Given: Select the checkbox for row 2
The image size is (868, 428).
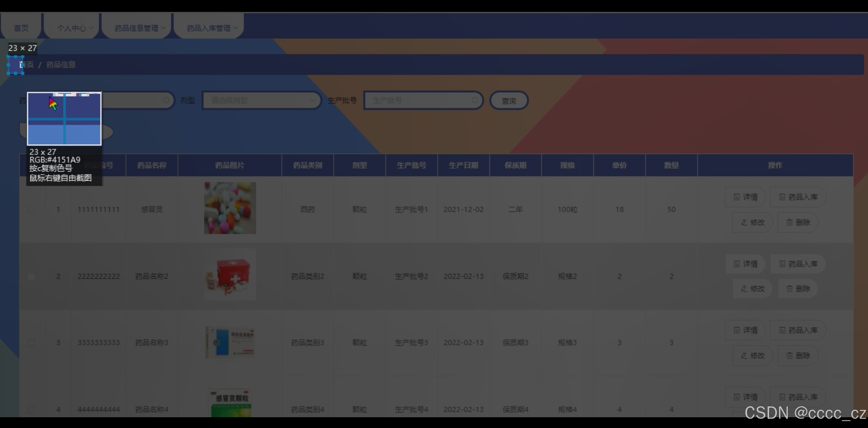Looking at the screenshot, I should point(32,276).
